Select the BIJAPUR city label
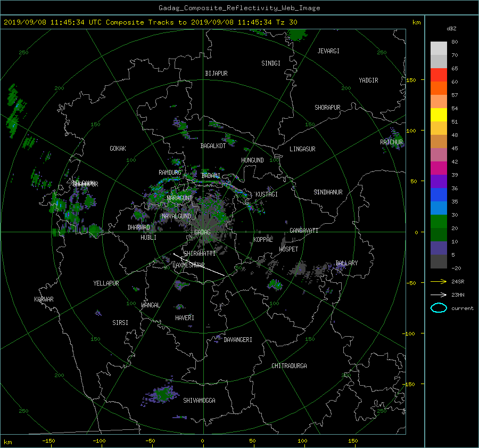The height and width of the screenshot is (448, 479). [216, 74]
